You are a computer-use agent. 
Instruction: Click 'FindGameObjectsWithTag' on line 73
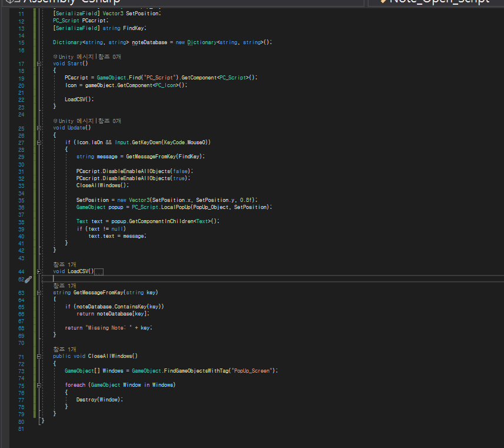(x=196, y=371)
